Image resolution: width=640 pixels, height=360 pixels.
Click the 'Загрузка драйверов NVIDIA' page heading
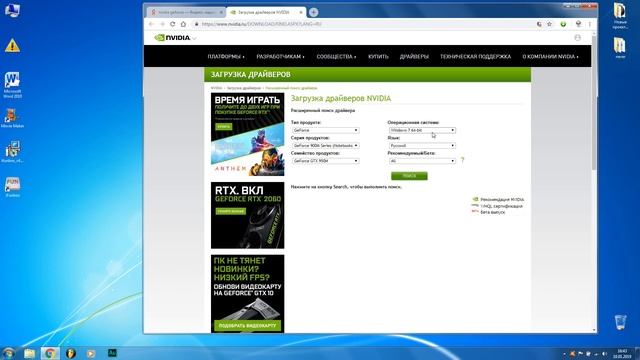[341, 98]
